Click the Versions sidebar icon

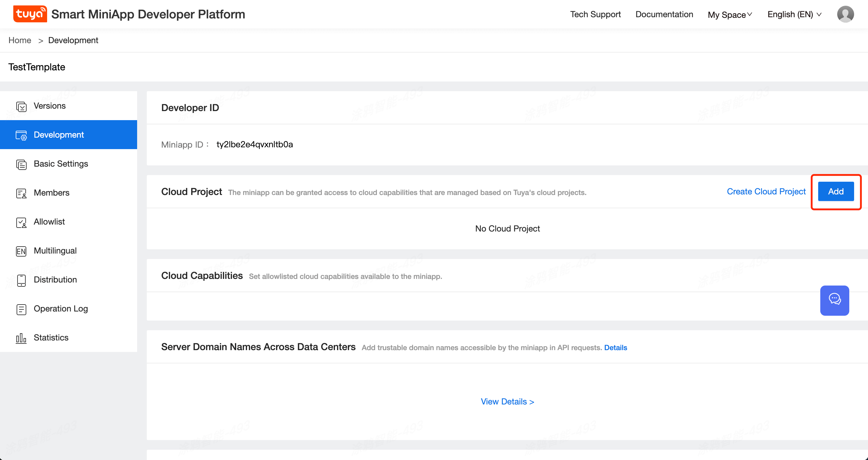coord(21,107)
